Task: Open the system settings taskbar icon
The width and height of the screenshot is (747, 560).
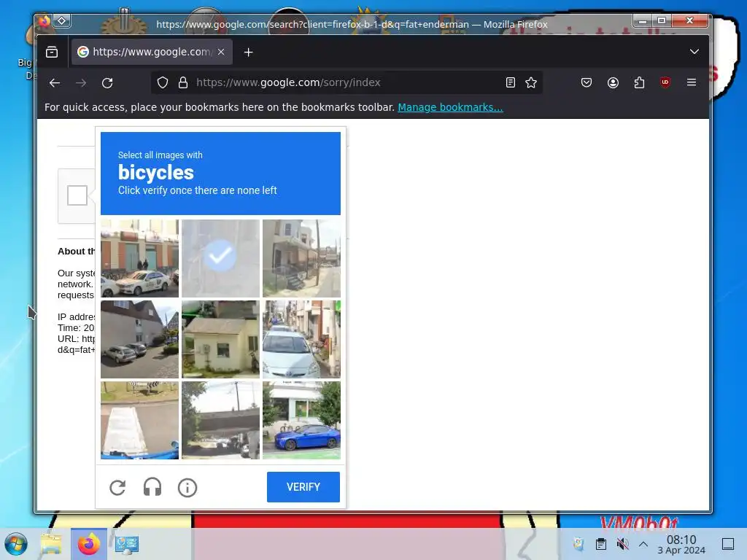Action: pos(126,544)
